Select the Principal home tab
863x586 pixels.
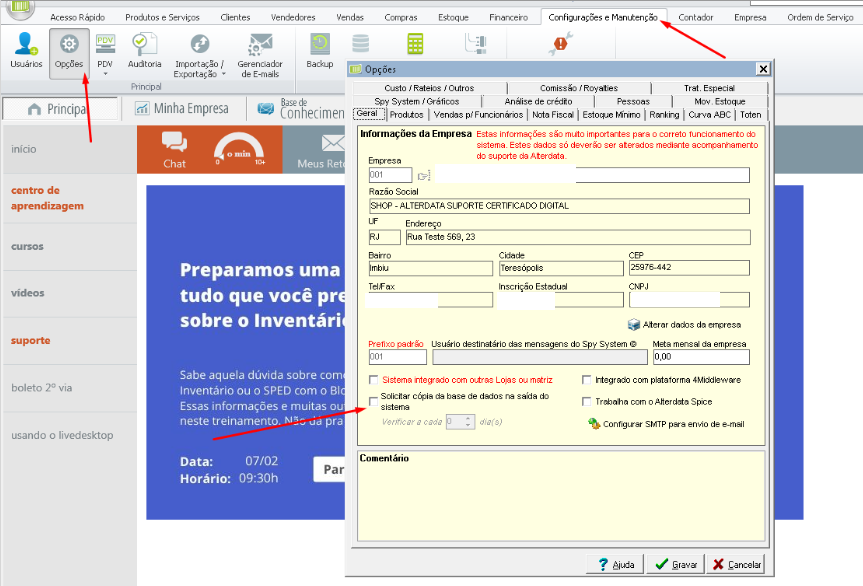click(61, 108)
